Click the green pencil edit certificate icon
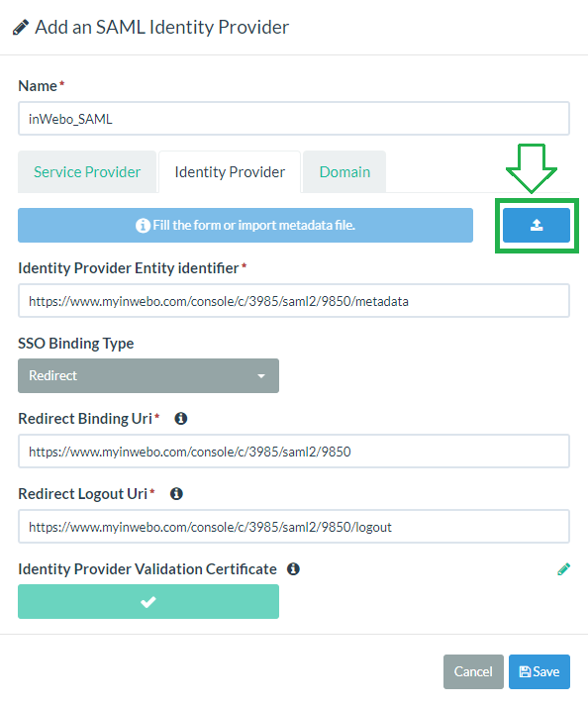Screen dimensions: 588x707 click(563, 569)
